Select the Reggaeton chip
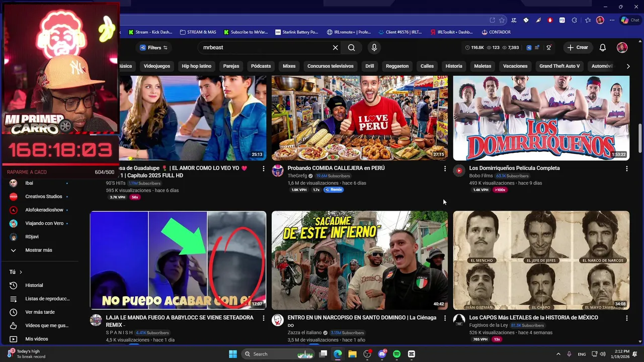The width and height of the screenshot is (644, 362). click(397, 66)
